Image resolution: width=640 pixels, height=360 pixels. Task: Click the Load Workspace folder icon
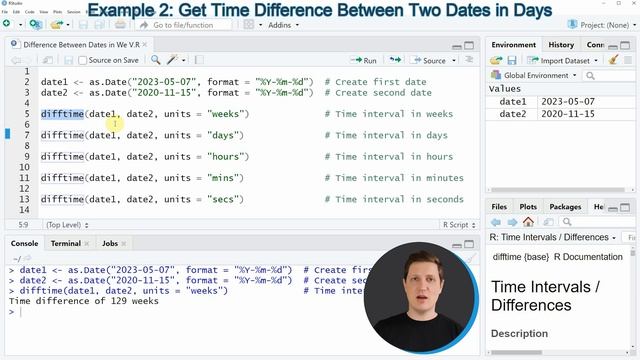[496, 60]
